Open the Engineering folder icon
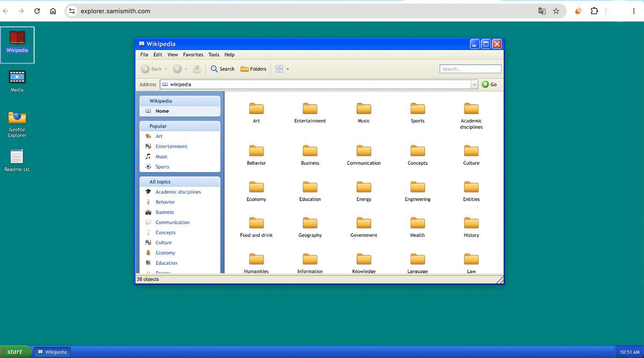This screenshot has height=358, width=644. (x=418, y=187)
